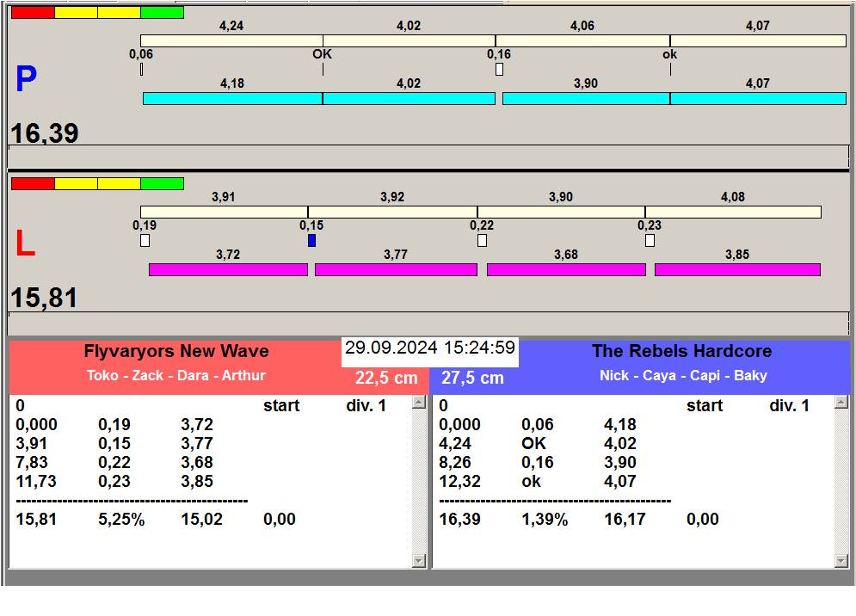The height and width of the screenshot is (616, 856).
Task: Click the green start light in lane L
Action: click(162, 183)
